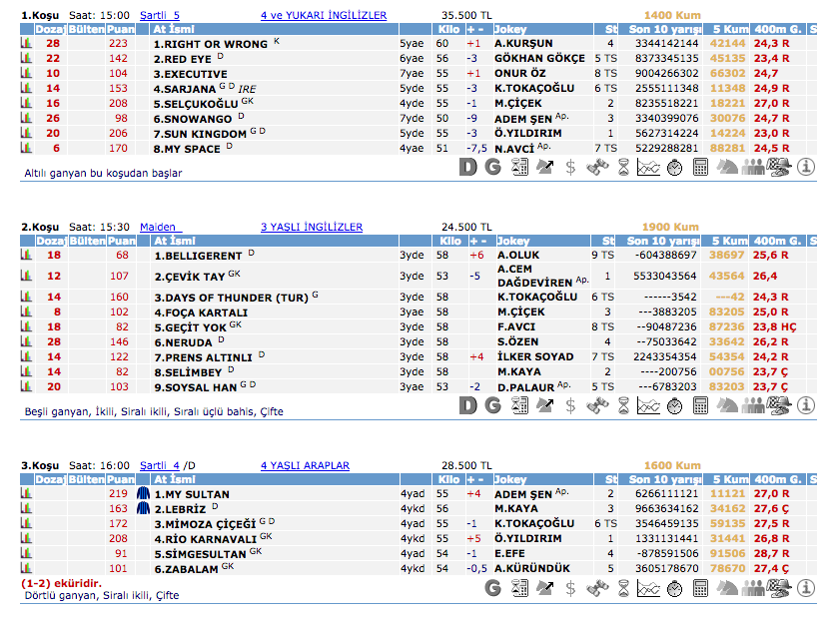The width and height of the screenshot is (840, 618).
Task: Open the line chart icon in race 2
Action: (x=648, y=405)
